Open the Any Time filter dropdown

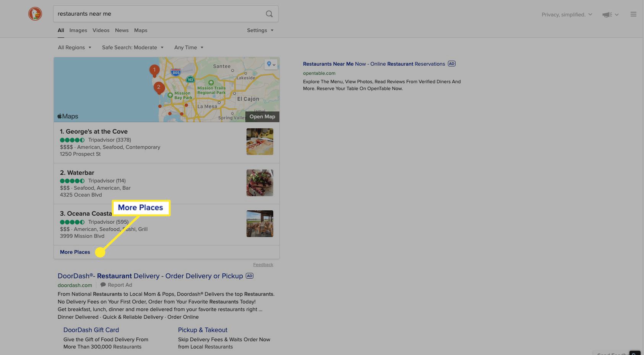189,47
